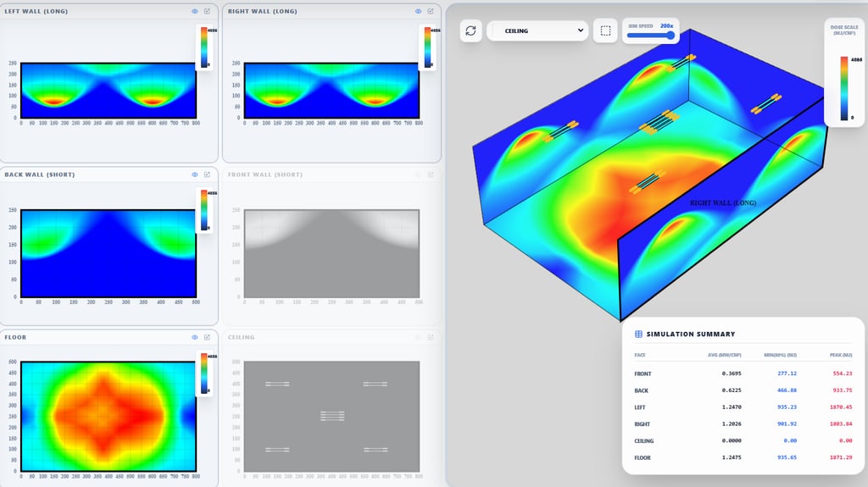
Task: Click the CEILING row label in summary table
Action: (644, 441)
